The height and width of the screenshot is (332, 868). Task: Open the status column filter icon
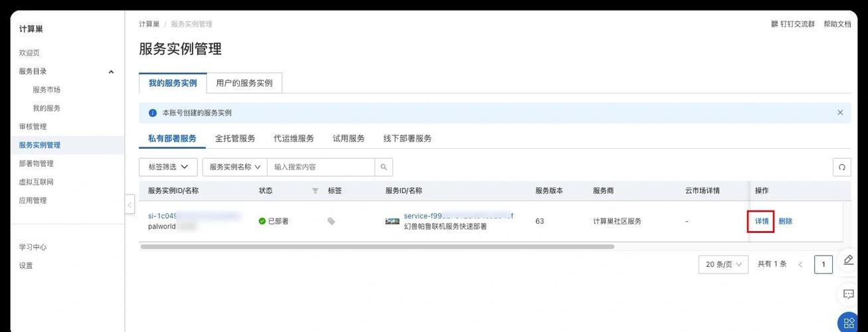click(x=315, y=191)
